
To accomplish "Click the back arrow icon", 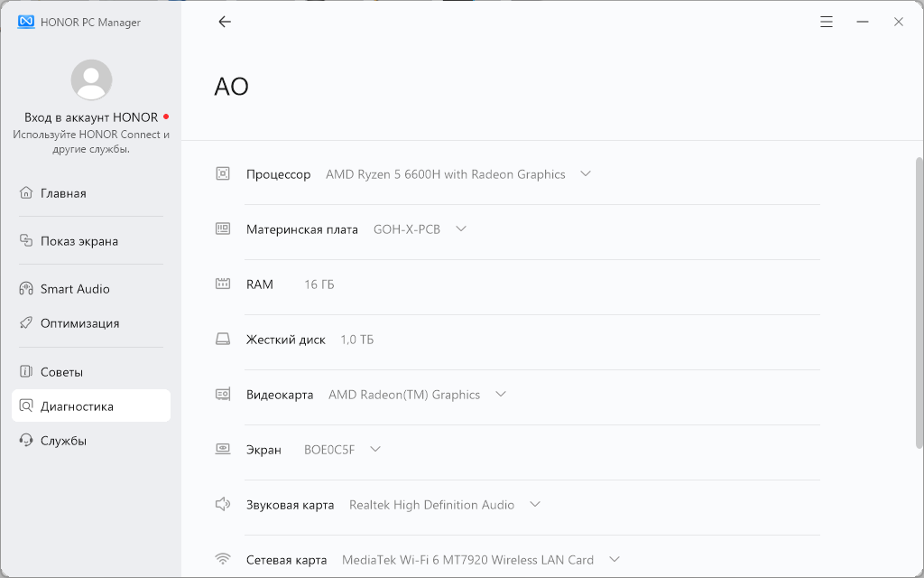I will tap(225, 22).
